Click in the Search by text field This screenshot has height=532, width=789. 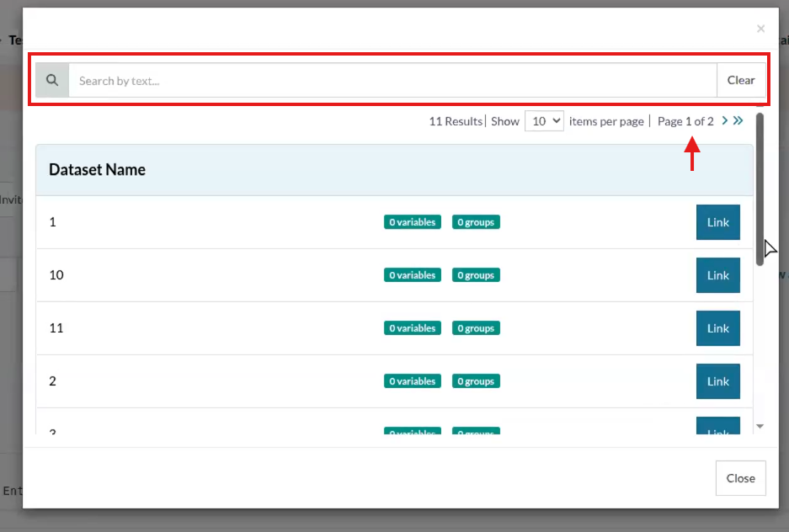tap(392, 80)
